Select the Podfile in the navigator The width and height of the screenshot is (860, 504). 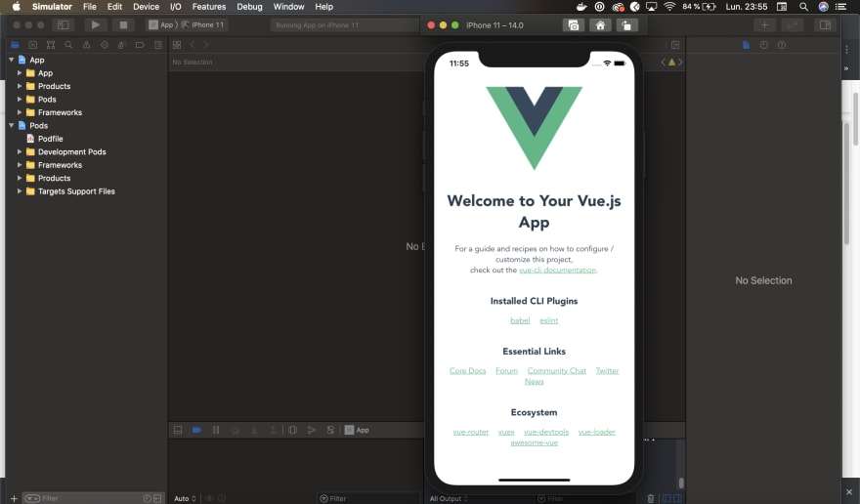51,139
